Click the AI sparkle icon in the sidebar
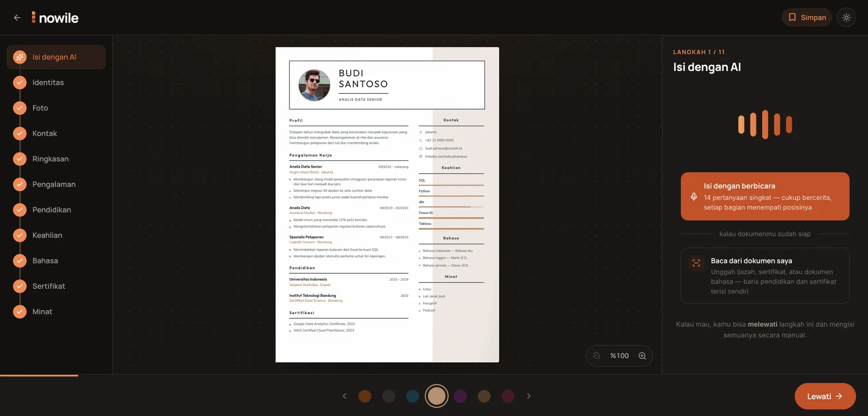The width and height of the screenshot is (868, 416). [19, 57]
